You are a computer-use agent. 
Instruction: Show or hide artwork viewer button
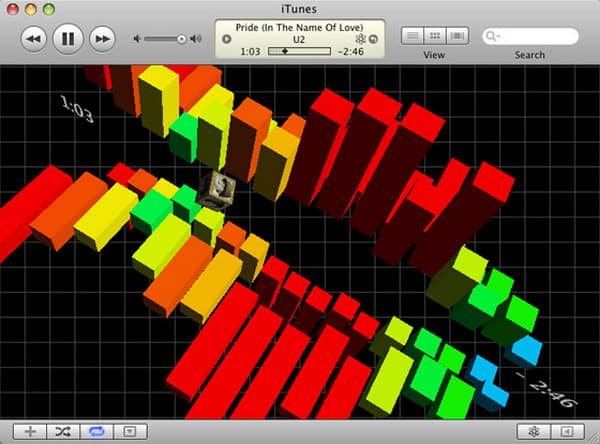130,432
